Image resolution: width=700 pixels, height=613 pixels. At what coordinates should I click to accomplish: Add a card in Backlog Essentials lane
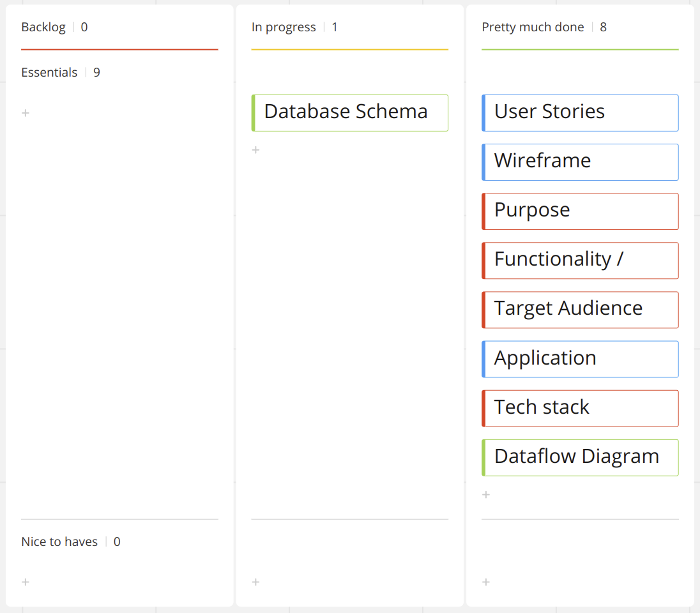[26, 113]
